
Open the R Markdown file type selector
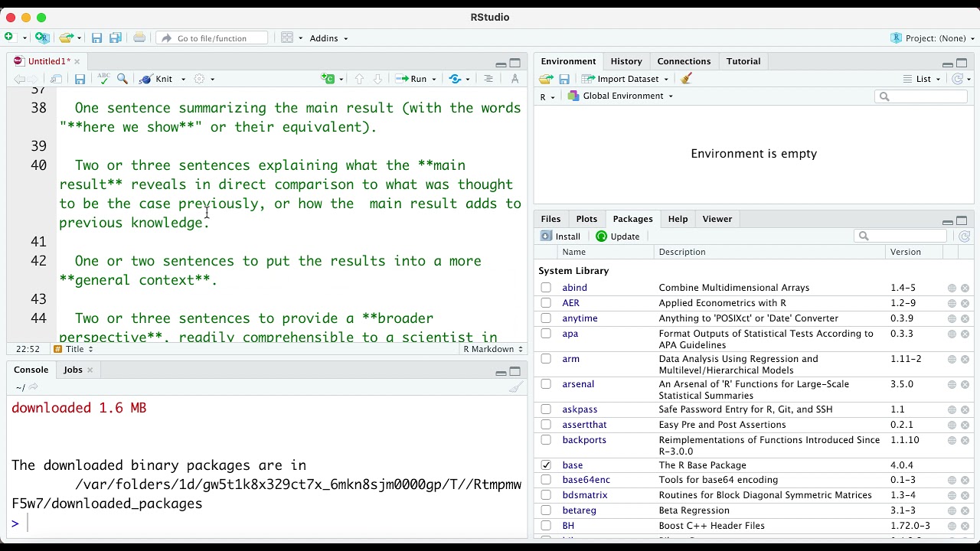[493, 349]
